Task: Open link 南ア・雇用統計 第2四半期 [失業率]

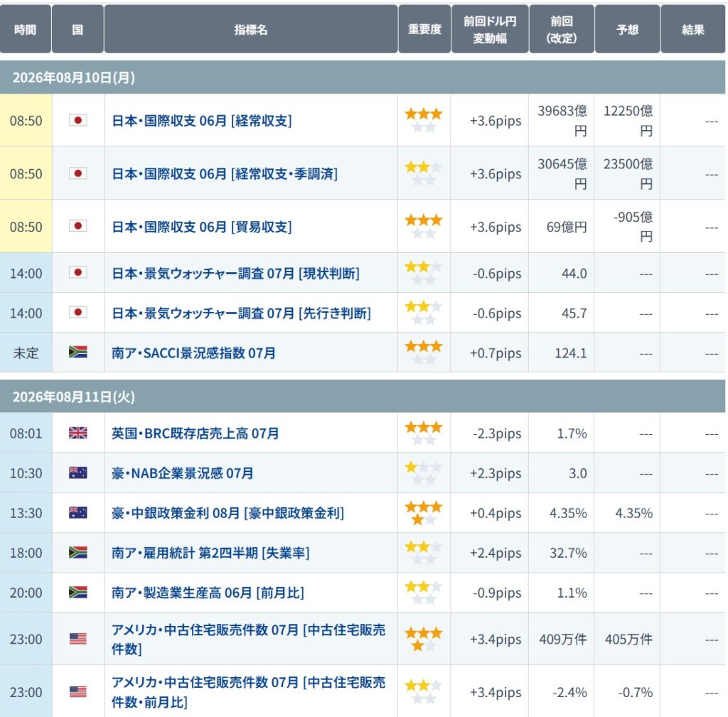Action: (210, 553)
